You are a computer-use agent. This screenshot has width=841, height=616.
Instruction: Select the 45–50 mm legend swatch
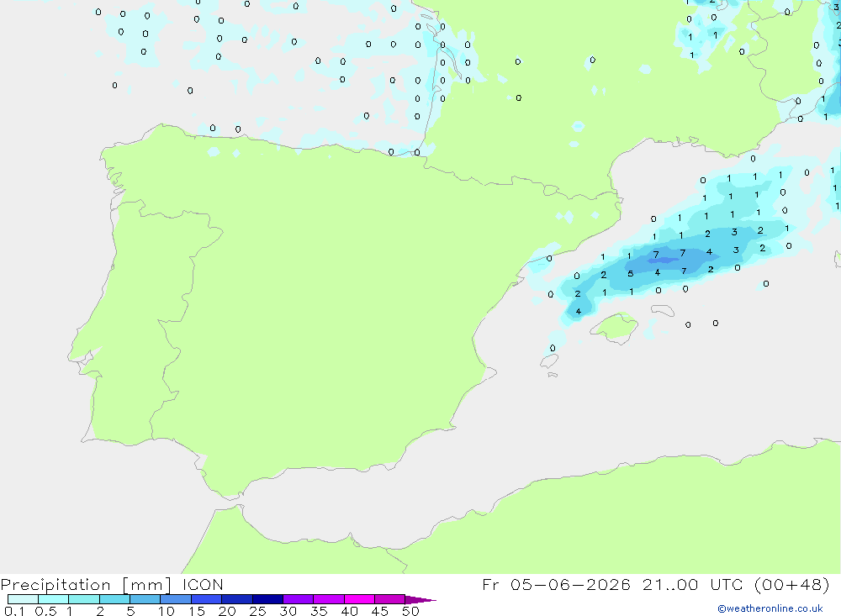[x=389, y=599]
